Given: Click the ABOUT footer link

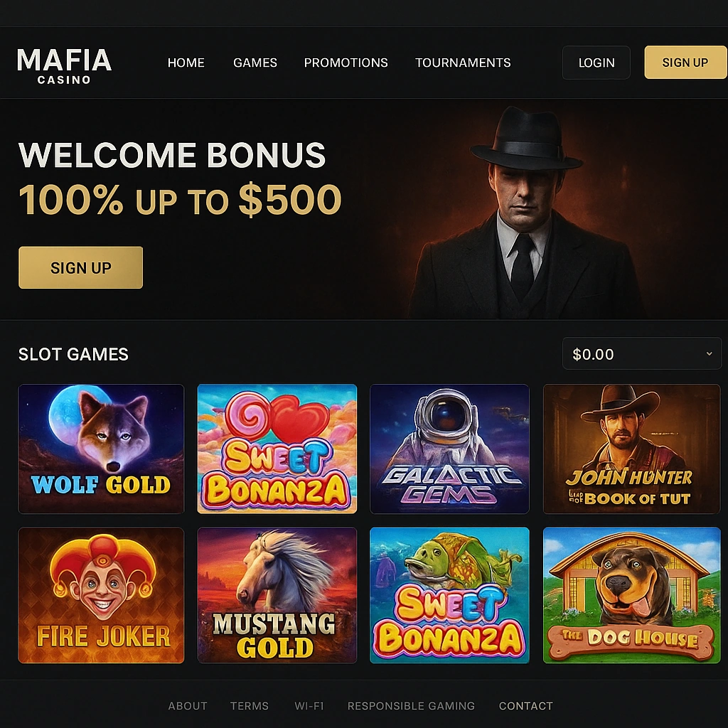Looking at the screenshot, I should tap(187, 706).
